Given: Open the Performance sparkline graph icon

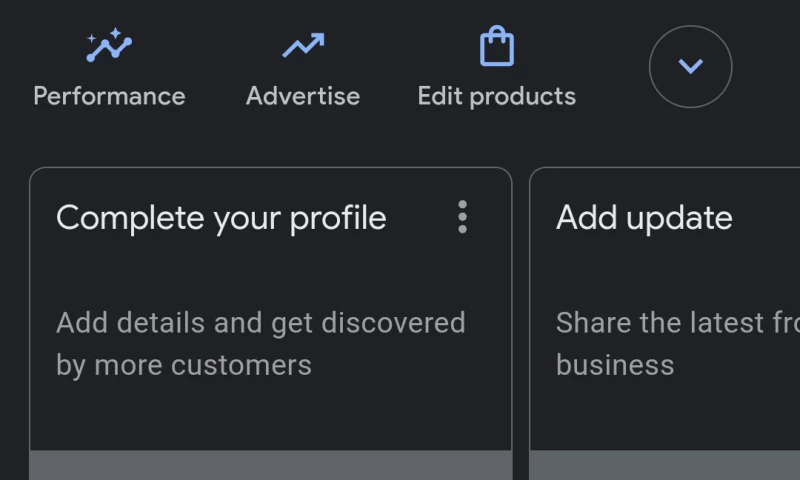Looking at the screenshot, I should tap(109, 47).
